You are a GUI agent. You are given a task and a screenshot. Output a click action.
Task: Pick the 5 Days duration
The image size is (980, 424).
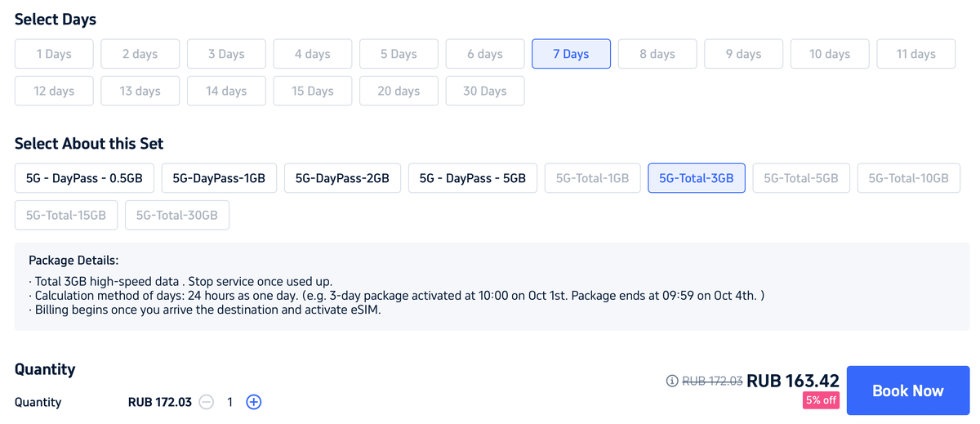(399, 54)
